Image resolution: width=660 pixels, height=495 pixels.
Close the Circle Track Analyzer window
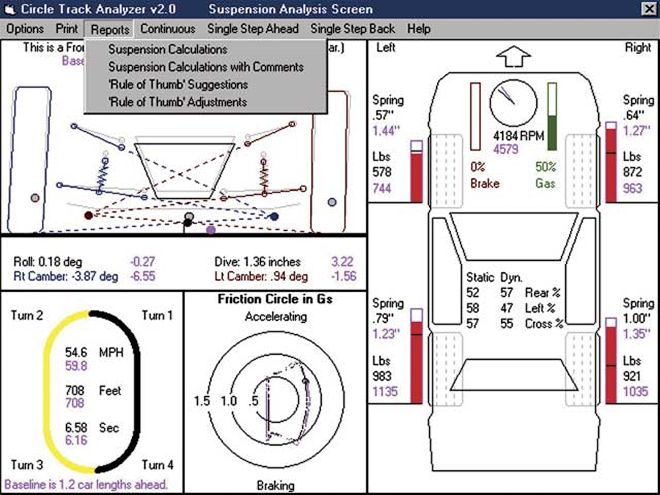point(650,9)
